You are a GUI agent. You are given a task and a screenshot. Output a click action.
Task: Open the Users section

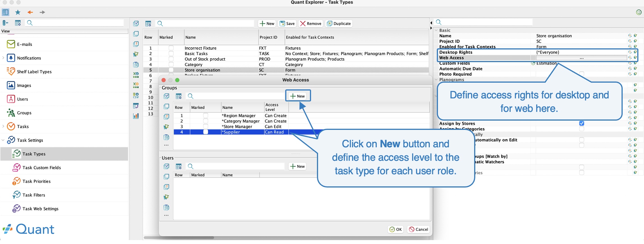coord(22,99)
